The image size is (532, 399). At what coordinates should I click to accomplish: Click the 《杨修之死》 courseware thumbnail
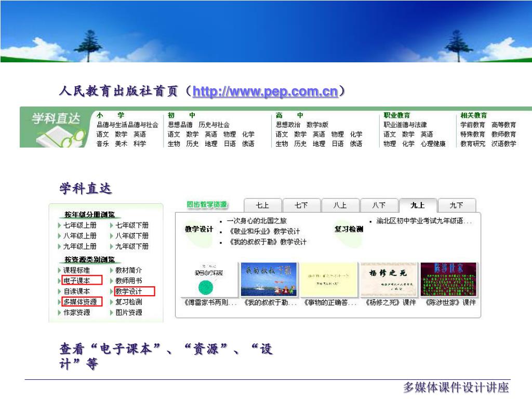pos(389,279)
